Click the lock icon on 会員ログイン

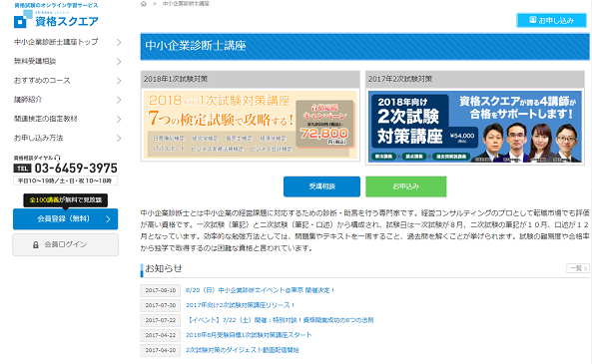coord(36,244)
